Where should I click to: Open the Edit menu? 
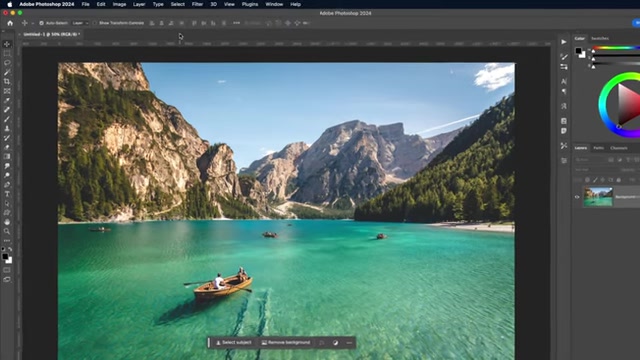coord(101,4)
